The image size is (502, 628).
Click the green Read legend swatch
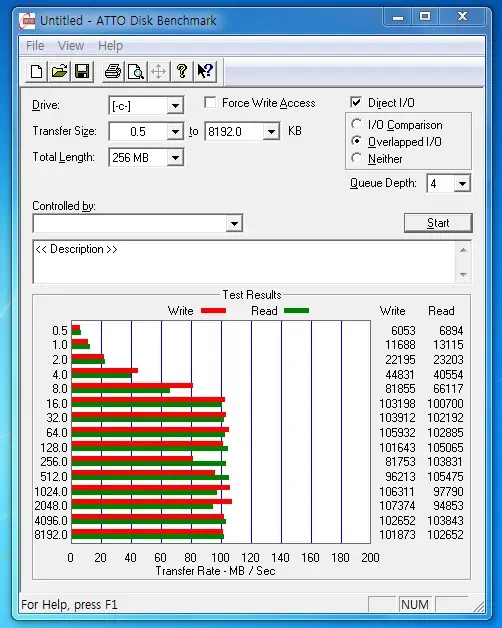point(296,311)
